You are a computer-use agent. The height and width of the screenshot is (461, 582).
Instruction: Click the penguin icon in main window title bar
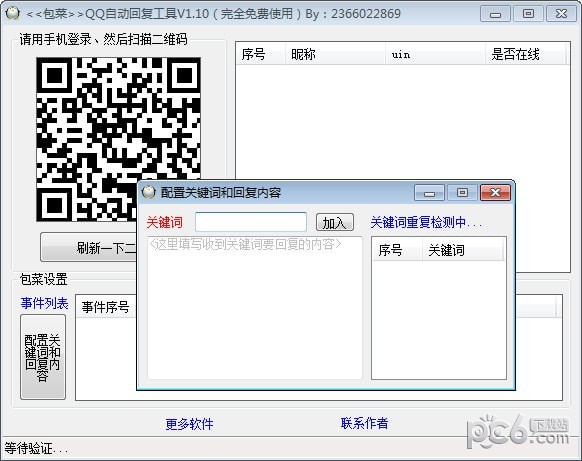coord(12,14)
